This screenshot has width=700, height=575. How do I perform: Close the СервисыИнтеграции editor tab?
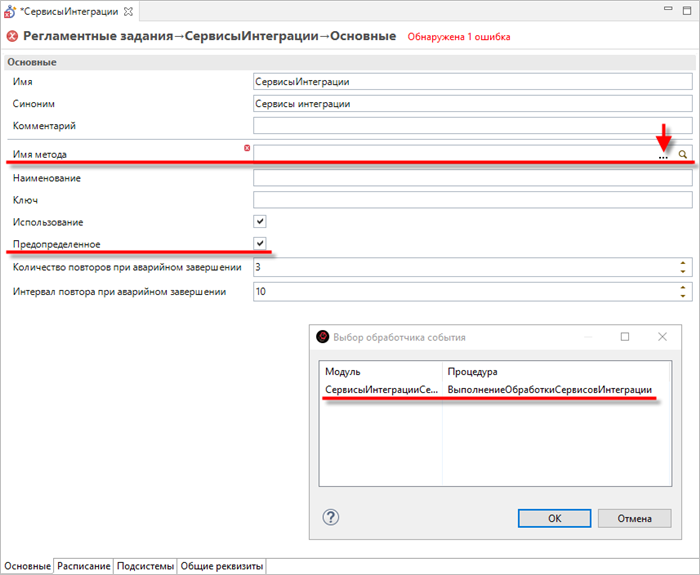click(128, 10)
